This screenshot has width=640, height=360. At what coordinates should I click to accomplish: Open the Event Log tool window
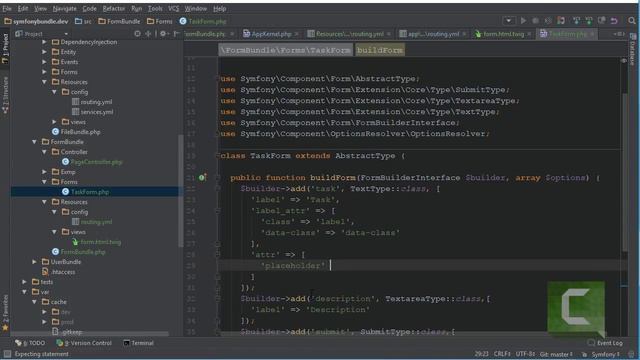[605, 343]
